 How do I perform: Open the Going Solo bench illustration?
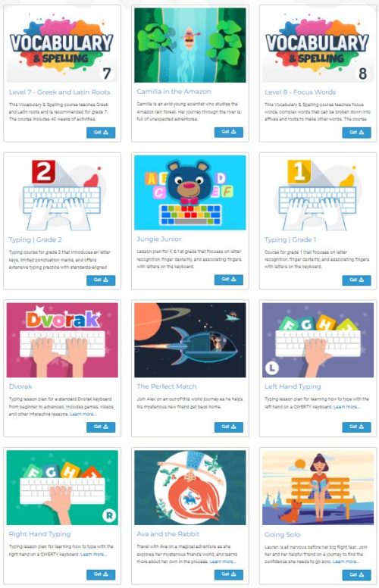click(x=318, y=487)
